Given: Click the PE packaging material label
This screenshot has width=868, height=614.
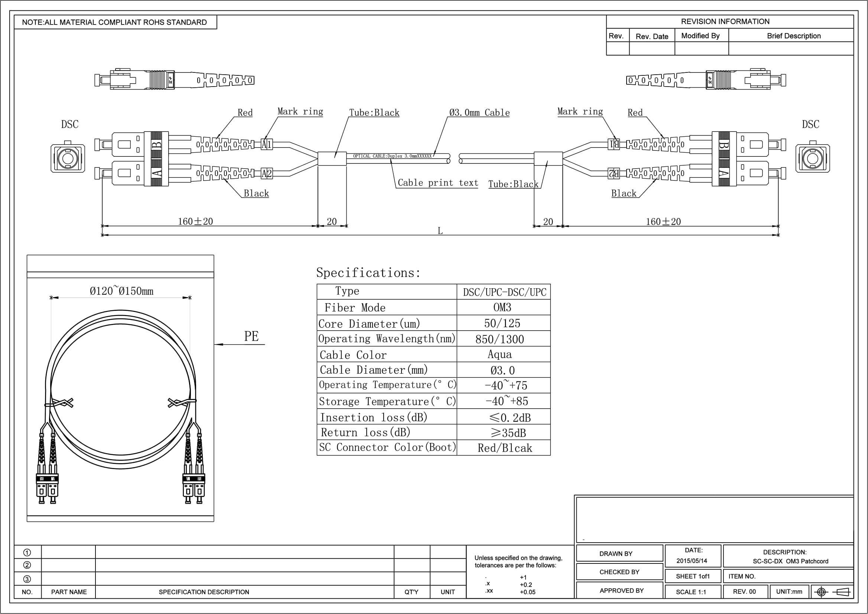Looking at the screenshot, I should tap(251, 336).
